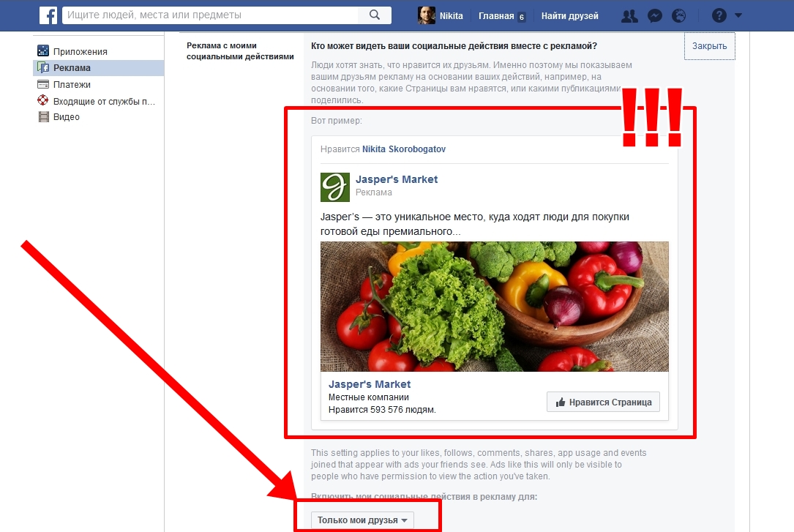
Task: Click Найти друзей link
Action: click(569, 16)
